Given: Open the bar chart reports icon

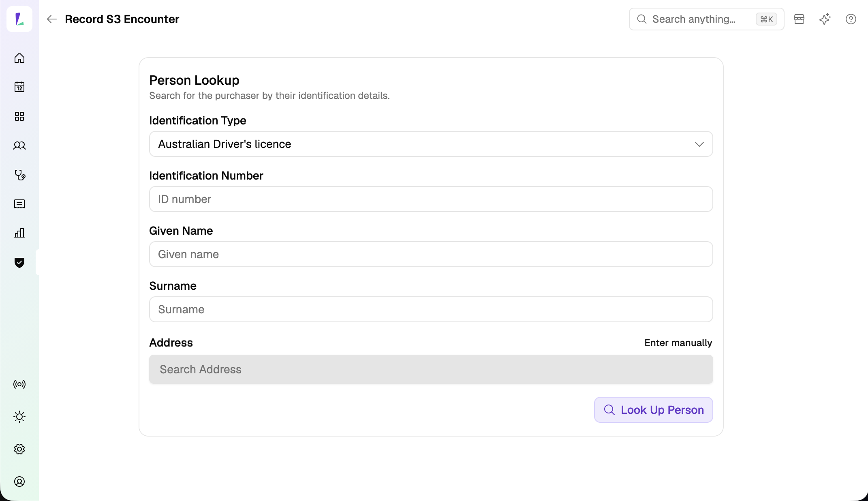Looking at the screenshot, I should coord(19,233).
